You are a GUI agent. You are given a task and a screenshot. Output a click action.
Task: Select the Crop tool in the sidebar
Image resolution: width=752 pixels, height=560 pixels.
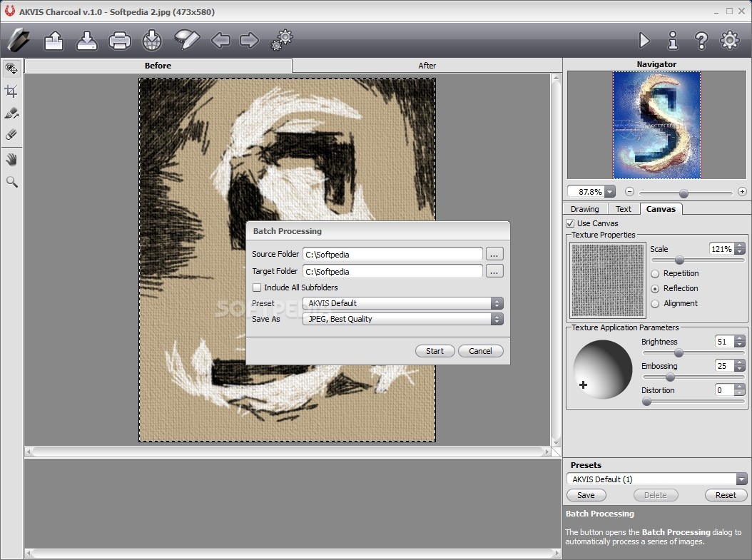[11, 91]
